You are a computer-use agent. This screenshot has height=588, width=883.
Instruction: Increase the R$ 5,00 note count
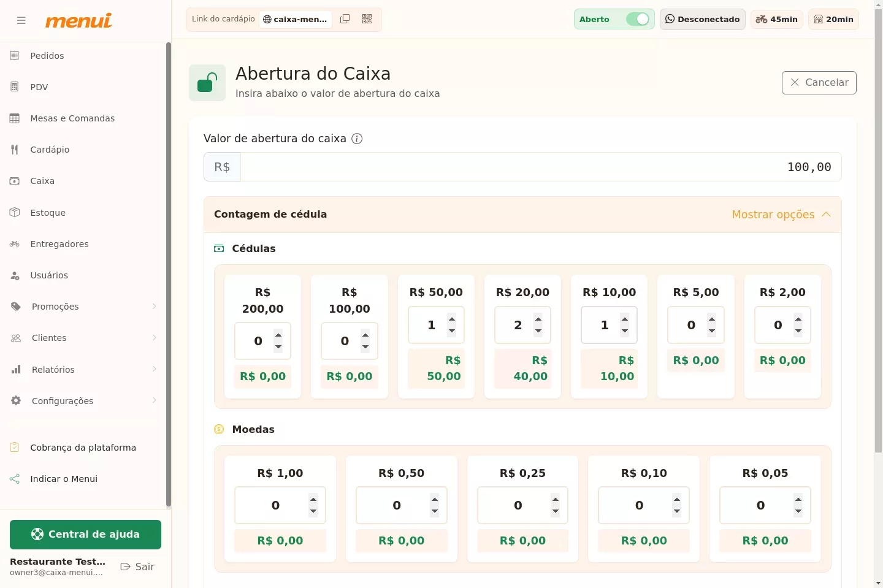[712, 319]
